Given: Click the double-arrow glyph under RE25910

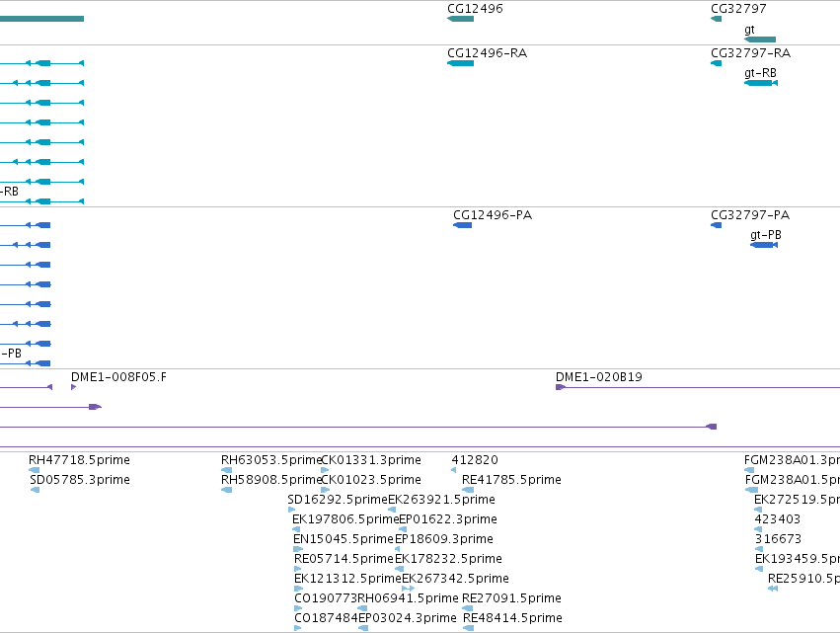Looking at the screenshot, I should [x=773, y=589].
